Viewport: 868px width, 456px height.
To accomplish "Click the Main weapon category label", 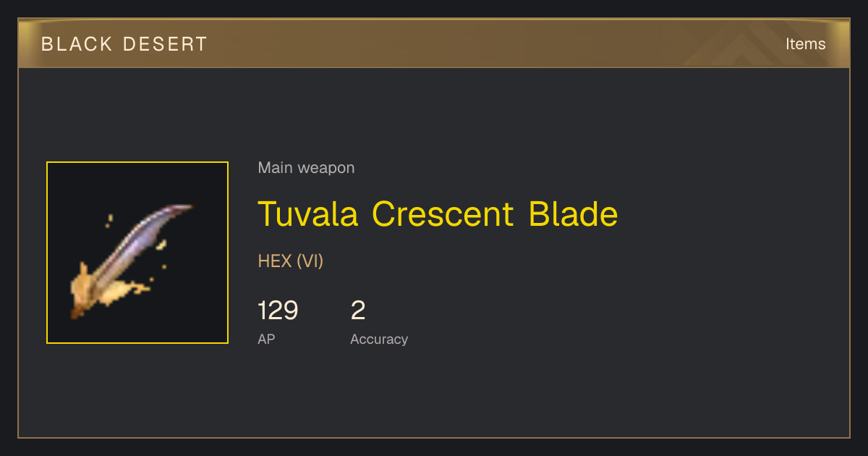I will click(x=306, y=168).
